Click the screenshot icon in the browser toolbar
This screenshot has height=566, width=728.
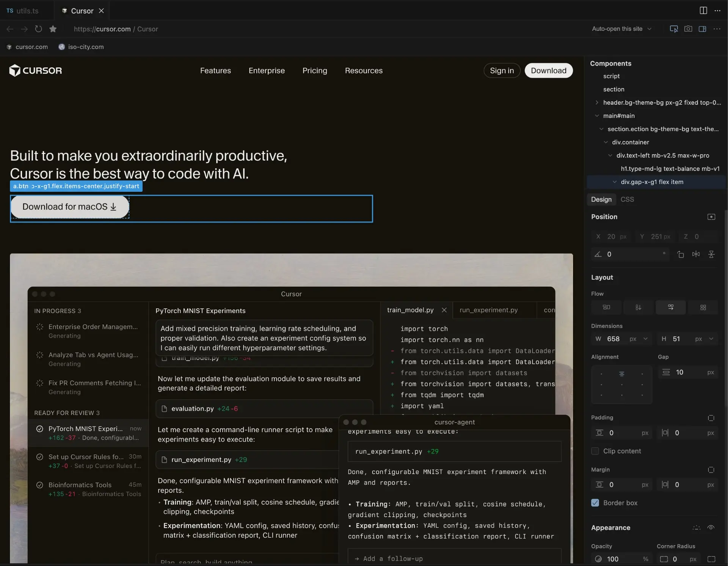tap(688, 29)
